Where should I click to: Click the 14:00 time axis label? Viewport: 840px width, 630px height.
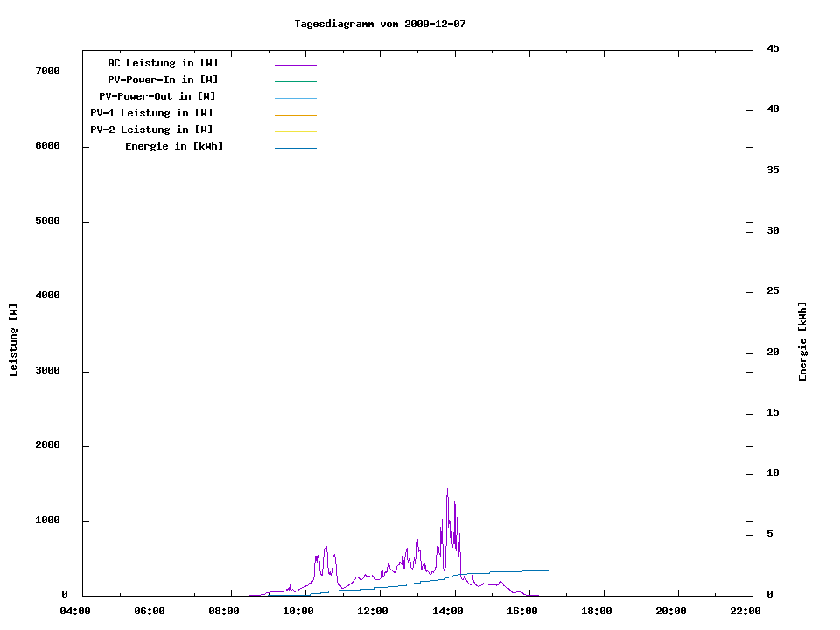447,611
